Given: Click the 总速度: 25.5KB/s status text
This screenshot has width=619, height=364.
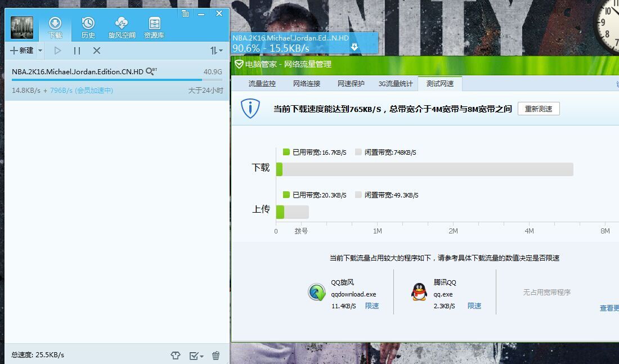Looking at the screenshot, I should [38, 355].
